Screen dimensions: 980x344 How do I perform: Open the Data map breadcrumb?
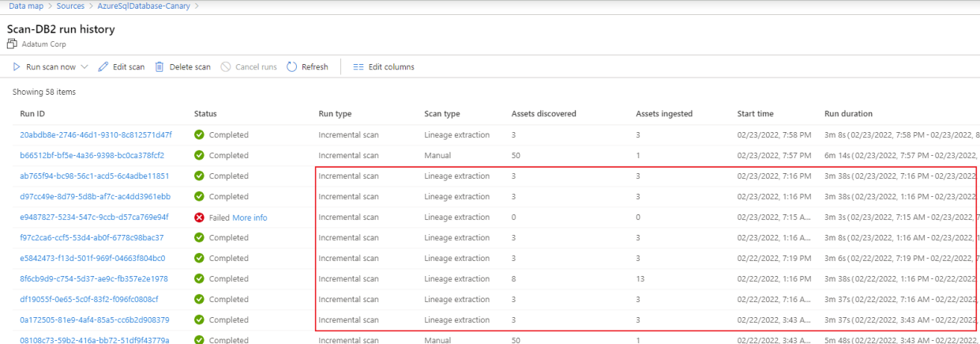(26, 6)
